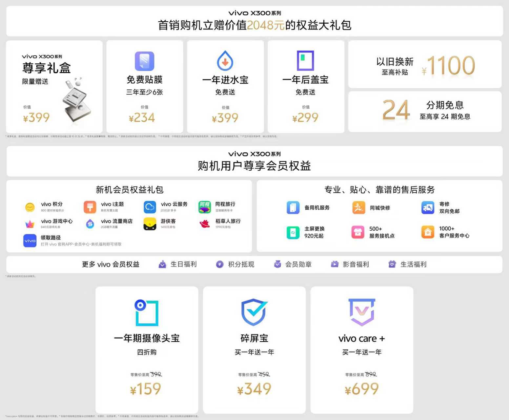
Task: Tap the 买一年送一年 text under 碎屏宝
Action: coord(254,352)
